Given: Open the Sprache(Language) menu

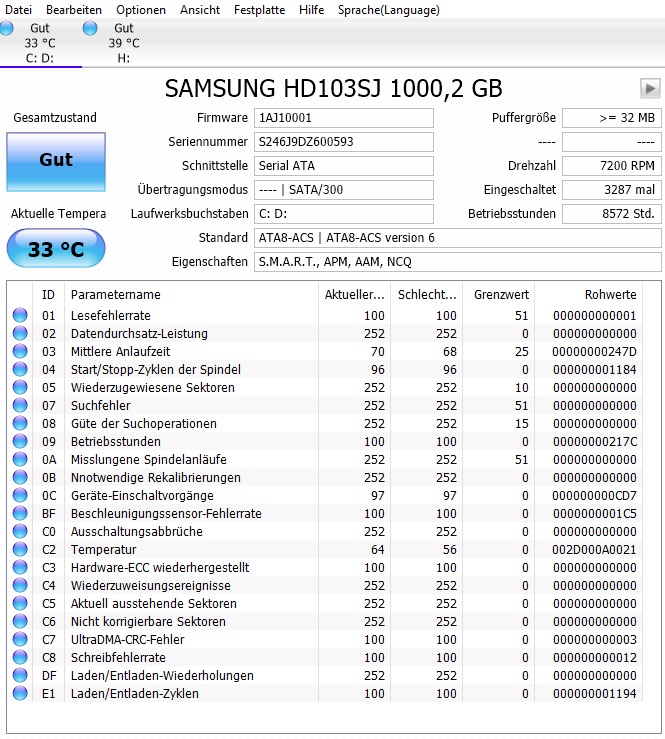Looking at the screenshot, I should 388,9.
